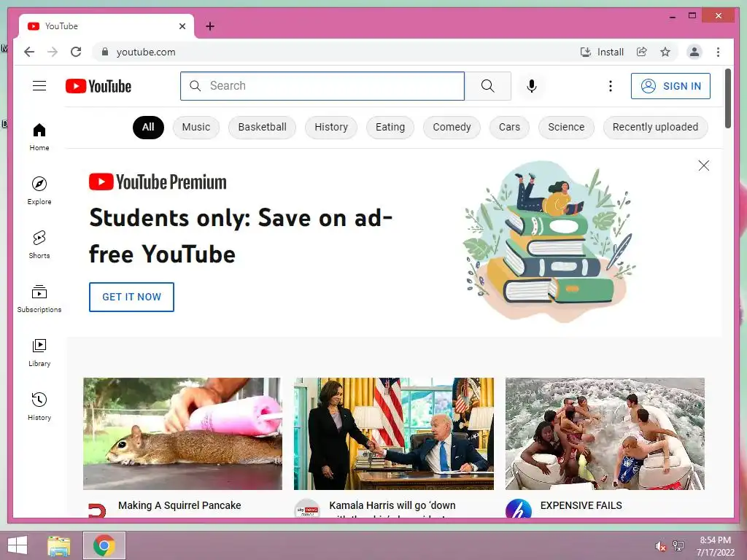
Task: Select the Eating filter chip
Action: coord(390,127)
